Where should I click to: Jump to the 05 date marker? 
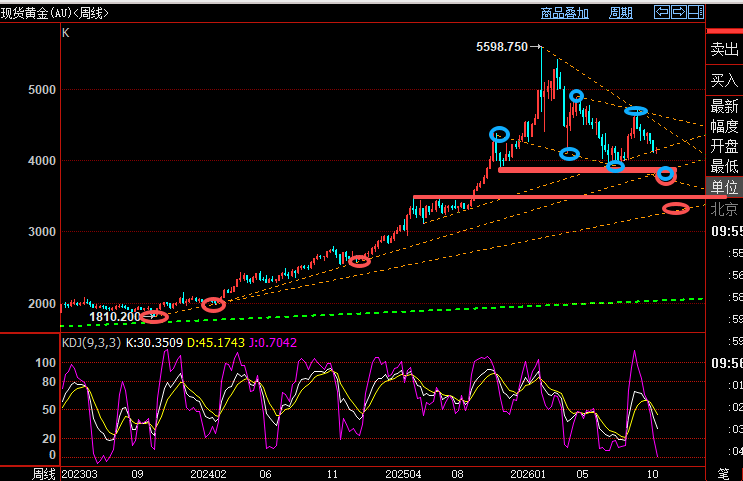click(582, 474)
